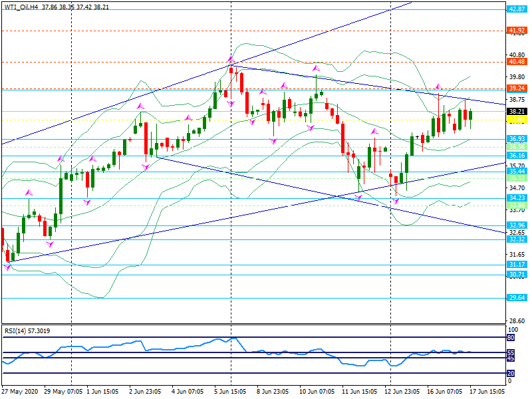Select the red 40.48 price level tag
This screenshot has width=532, height=399.
click(517, 62)
